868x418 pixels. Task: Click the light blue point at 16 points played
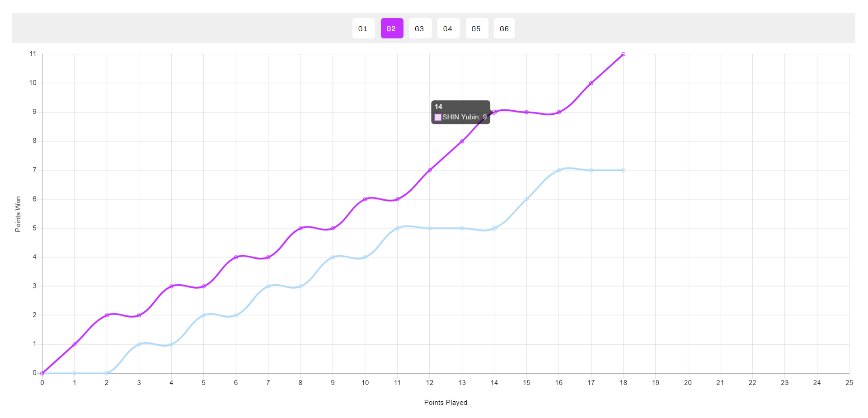pyautogui.click(x=559, y=170)
